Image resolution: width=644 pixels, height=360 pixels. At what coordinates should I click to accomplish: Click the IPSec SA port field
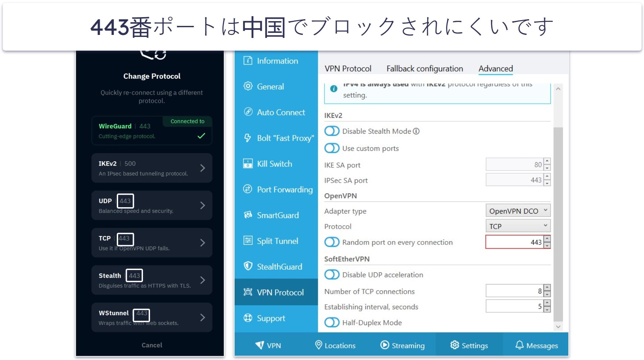[514, 180]
